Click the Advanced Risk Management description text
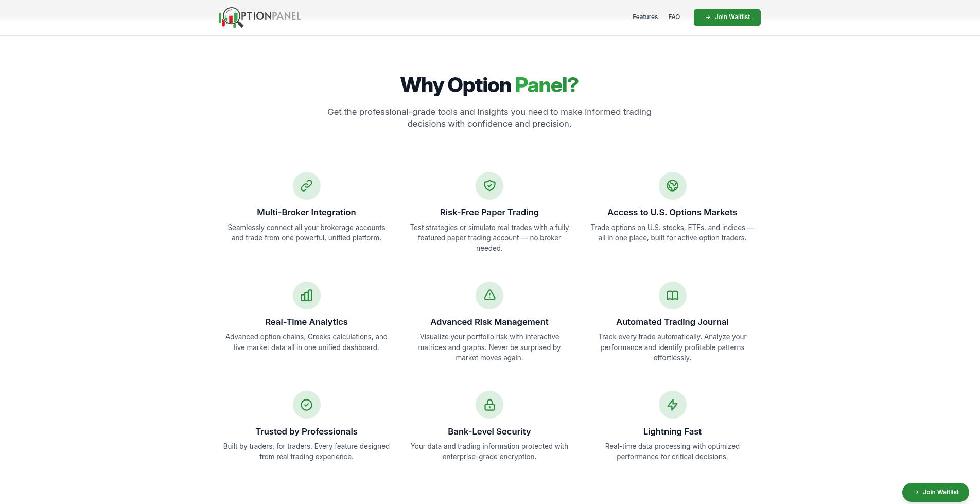Screen dimensions: 980x504 coord(489,347)
